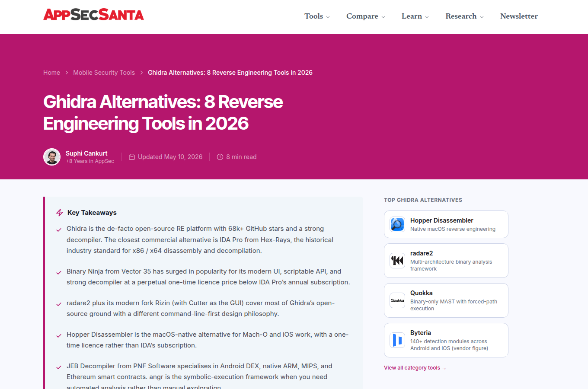Click the 140+ detection modules description

click(x=449, y=345)
